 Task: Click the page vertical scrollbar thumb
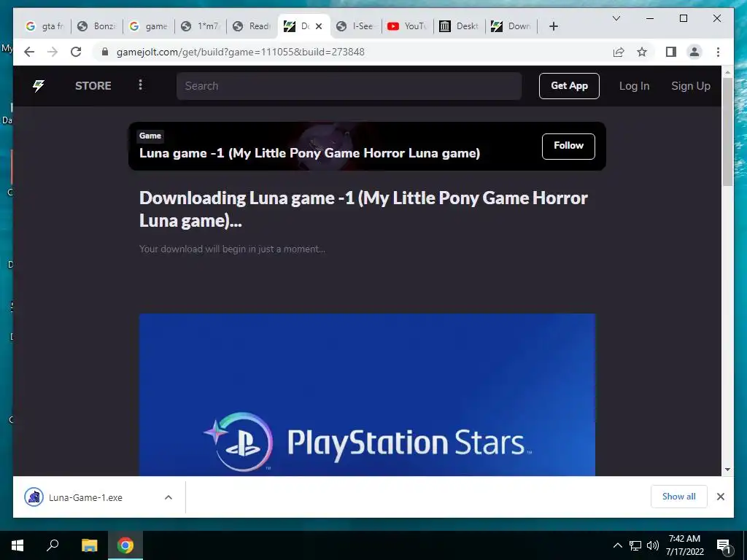(727, 131)
